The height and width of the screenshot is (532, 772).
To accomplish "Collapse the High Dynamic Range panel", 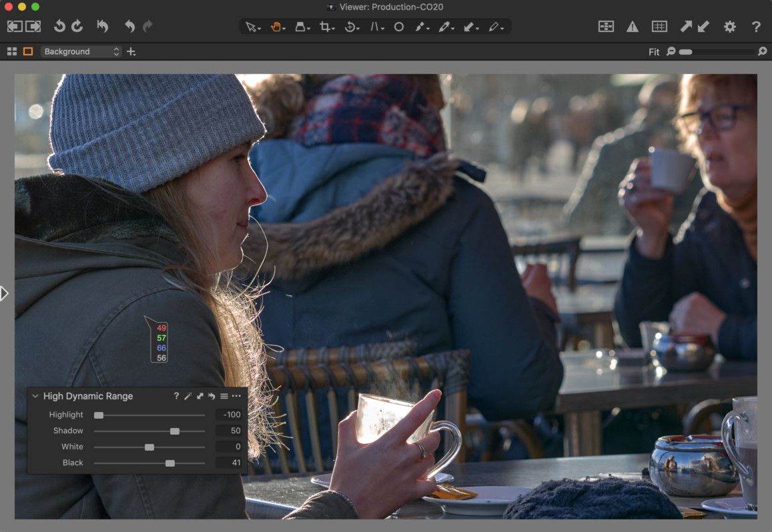I will 35,395.
